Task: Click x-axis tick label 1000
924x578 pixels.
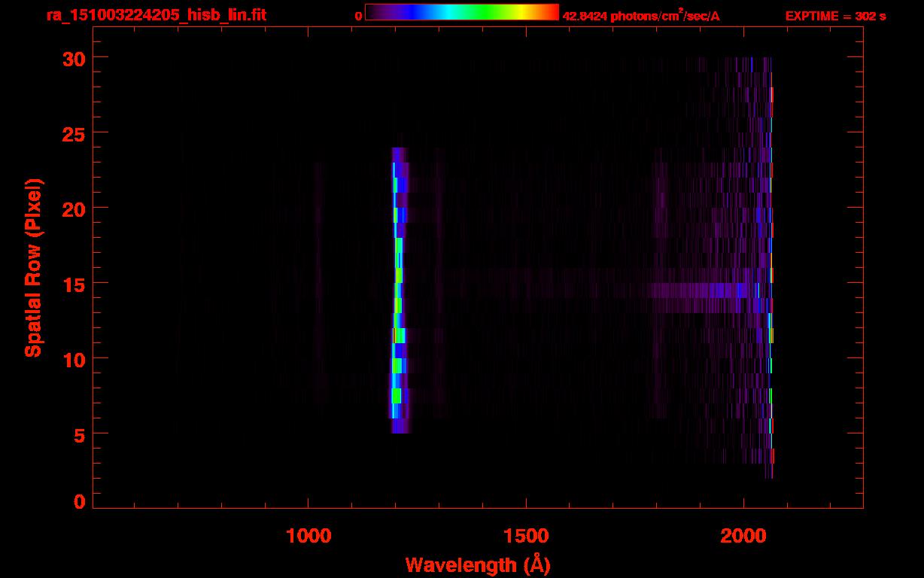Action: click(309, 536)
